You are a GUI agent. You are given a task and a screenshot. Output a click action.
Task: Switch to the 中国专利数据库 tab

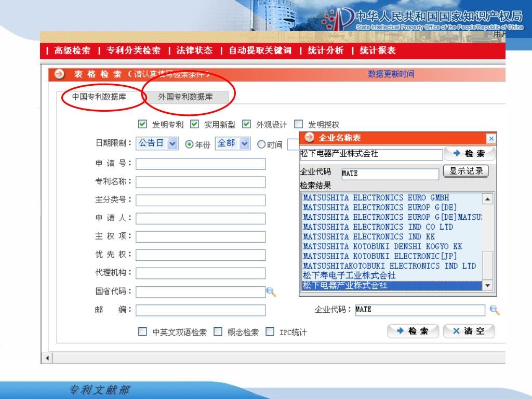point(99,97)
